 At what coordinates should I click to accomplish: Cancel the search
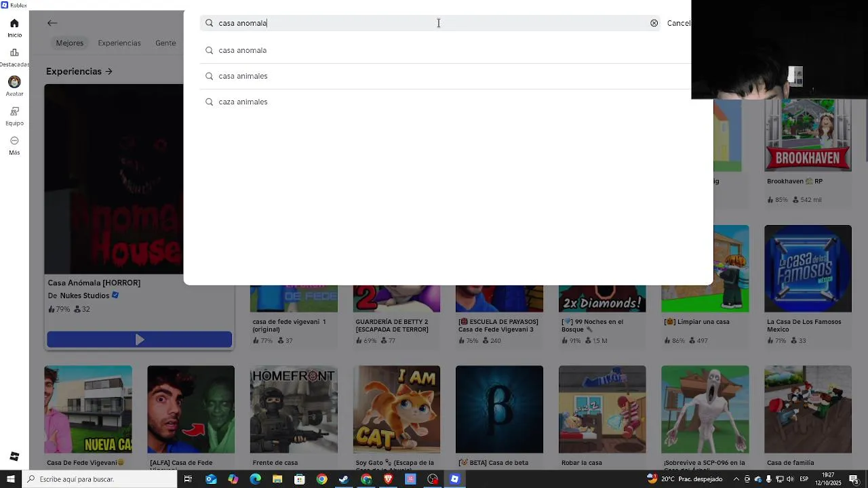tap(678, 23)
